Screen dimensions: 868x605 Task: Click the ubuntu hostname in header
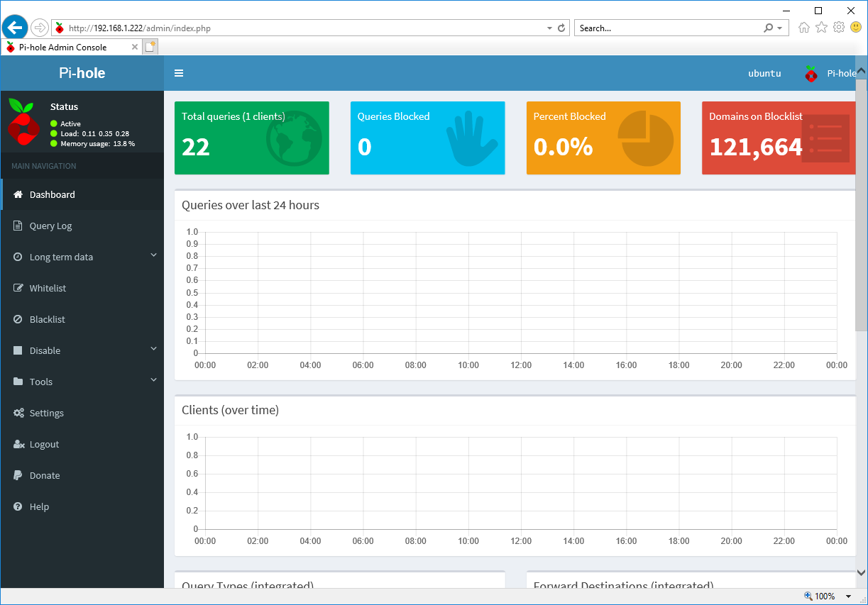[x=764, y=73]
